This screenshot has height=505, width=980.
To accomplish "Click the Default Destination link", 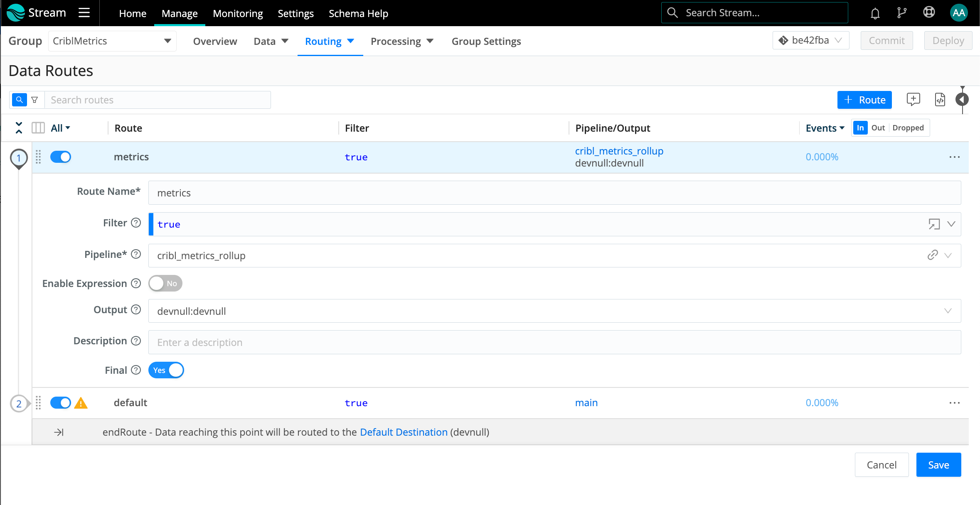I will 403,432.
